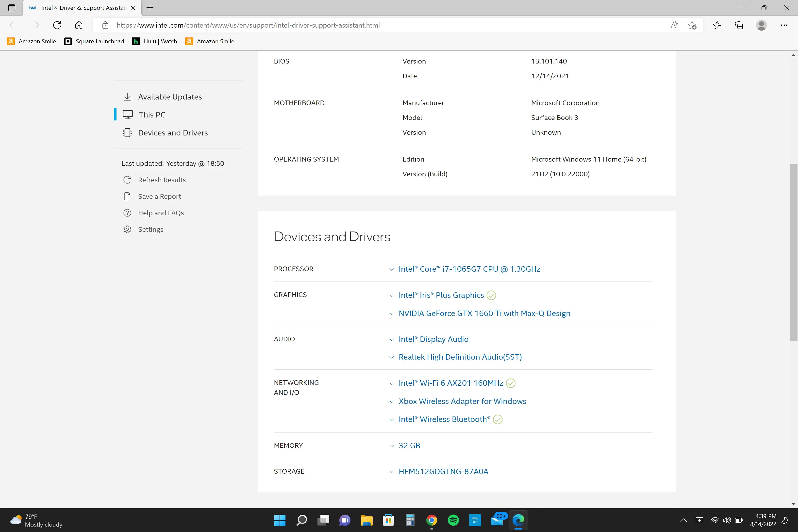Expand the 32 GB memory details
This screenshot has height=532, width=798.
pos(392,446)
